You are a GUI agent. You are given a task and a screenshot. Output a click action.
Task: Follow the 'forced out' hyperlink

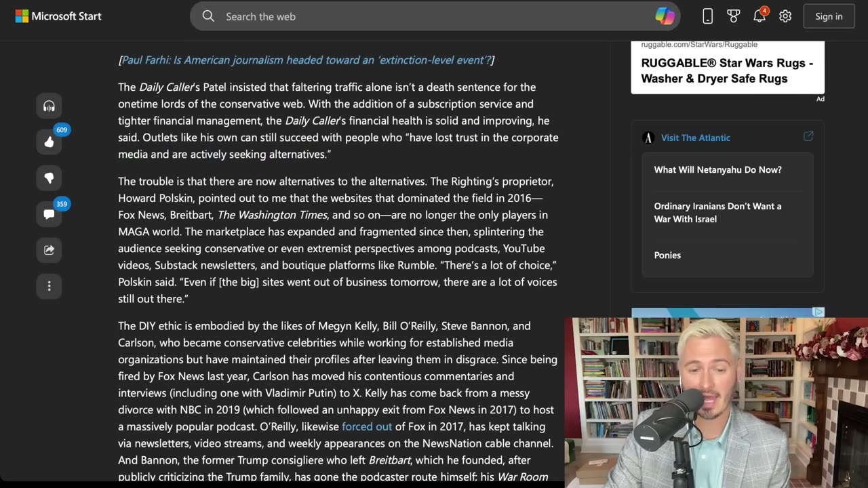(x=367, y=426)
